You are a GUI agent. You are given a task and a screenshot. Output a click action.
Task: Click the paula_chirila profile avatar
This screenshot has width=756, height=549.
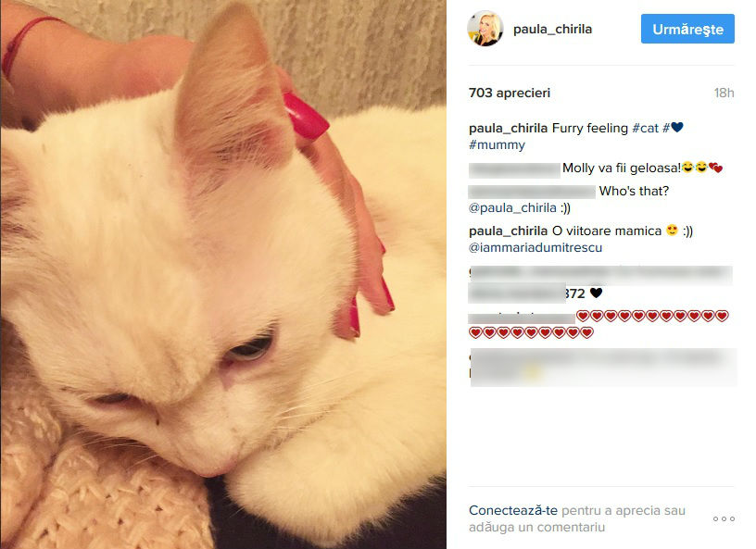[x=485, y=29]
